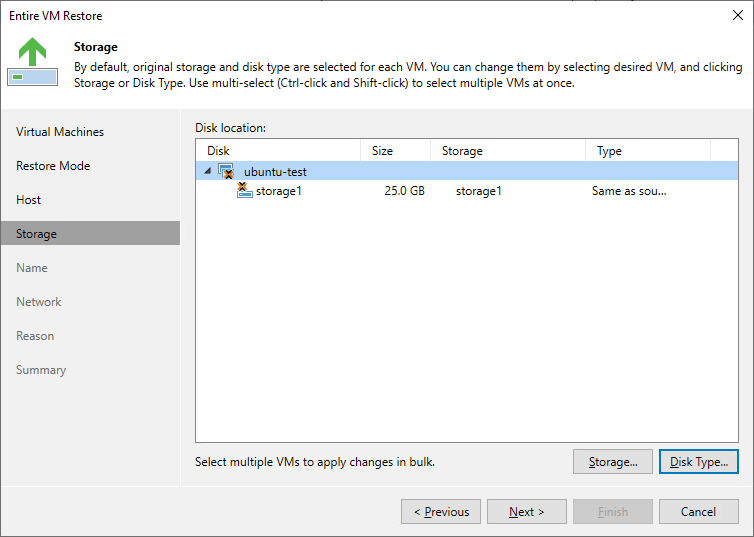Click the Type column header
Image resolution: width=754 pixels, height=537 pixels.
click(646, 151)
